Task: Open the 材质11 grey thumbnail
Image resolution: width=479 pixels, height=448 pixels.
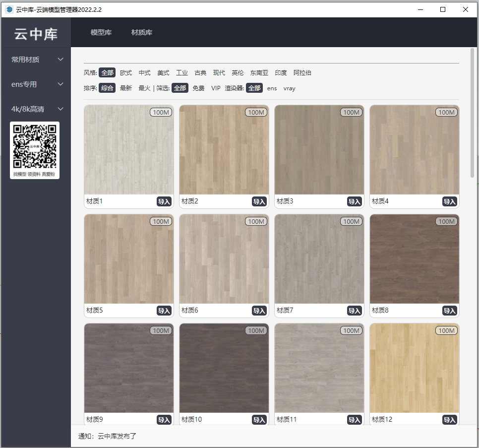Action: pyautogui.click(x=319, y=368)
